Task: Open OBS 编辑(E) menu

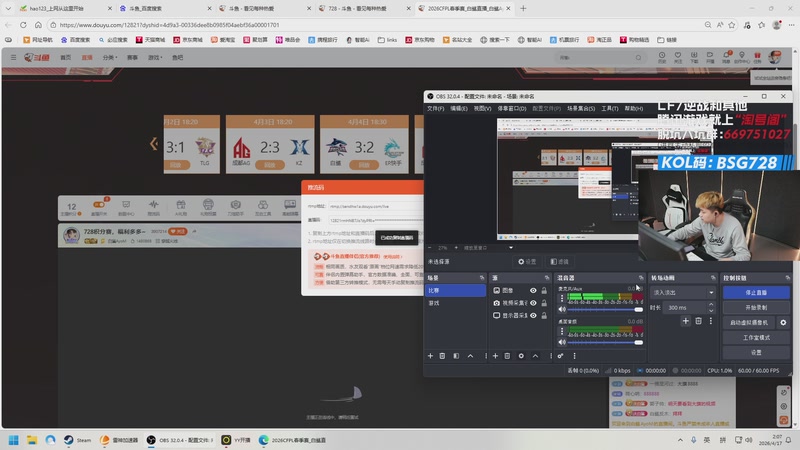Action: click(x=459, y=108)
